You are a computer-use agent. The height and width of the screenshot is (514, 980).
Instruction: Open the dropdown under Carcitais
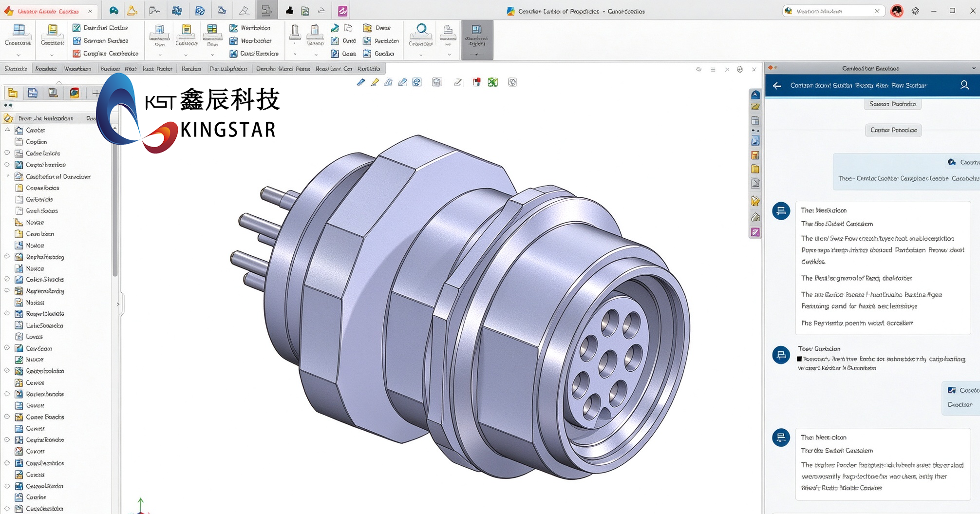tap(52, 55)
